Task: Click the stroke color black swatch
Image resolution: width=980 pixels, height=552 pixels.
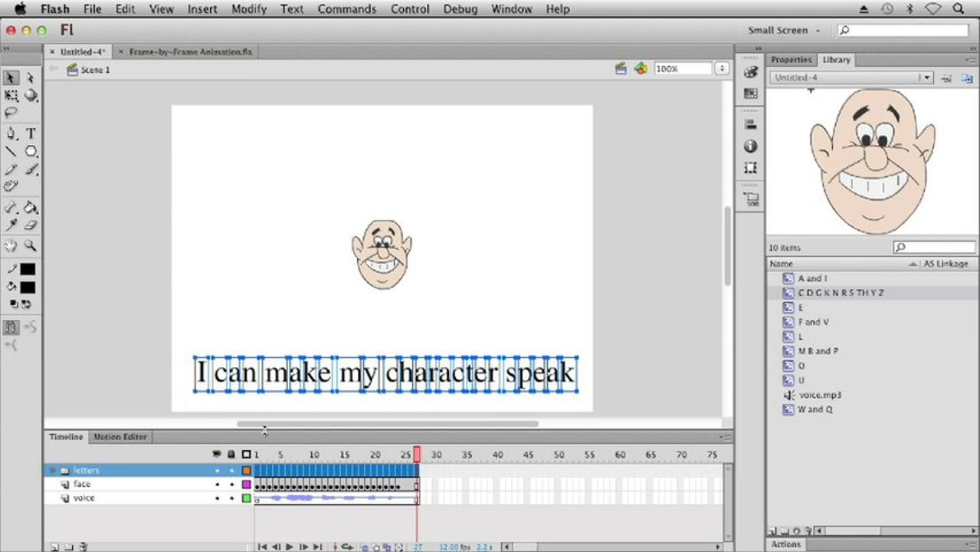Action: pyautogui.click(x=28, y=269)
